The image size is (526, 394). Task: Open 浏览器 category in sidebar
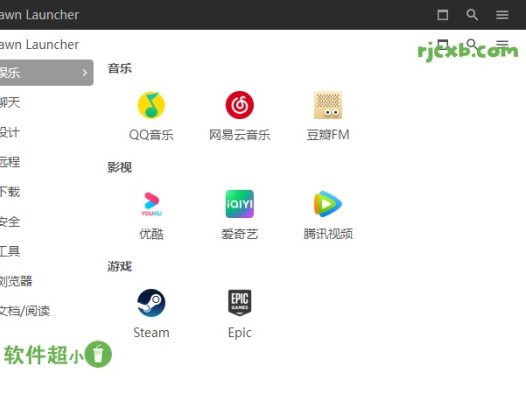pos(16,281)
